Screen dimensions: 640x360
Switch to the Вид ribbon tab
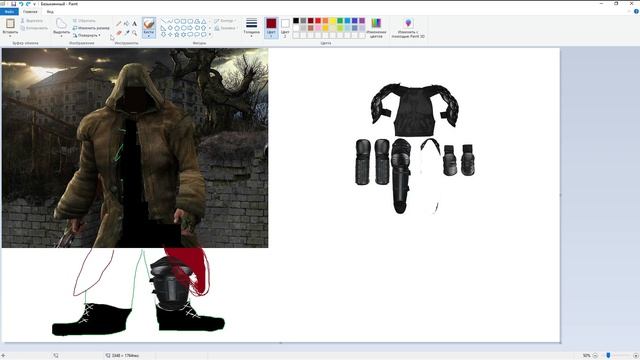click(50, 12)
